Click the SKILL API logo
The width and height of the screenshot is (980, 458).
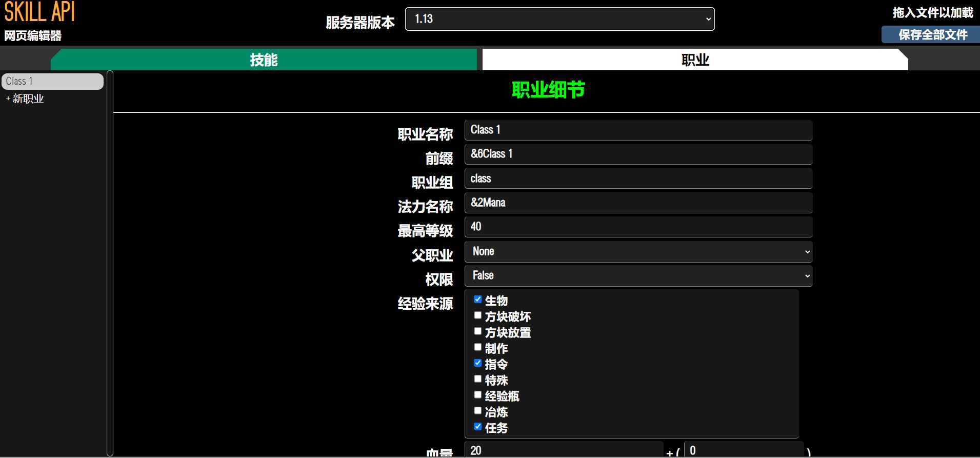point(39,13)
